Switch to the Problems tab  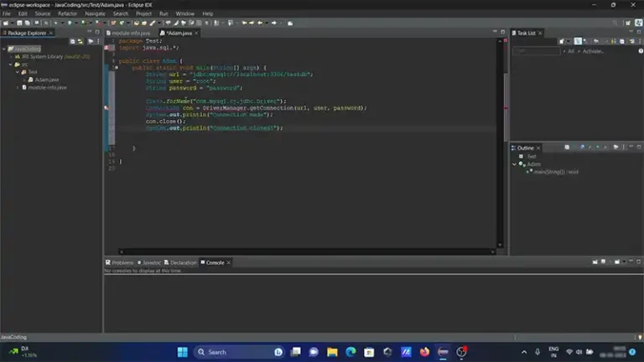click(120, 262)
